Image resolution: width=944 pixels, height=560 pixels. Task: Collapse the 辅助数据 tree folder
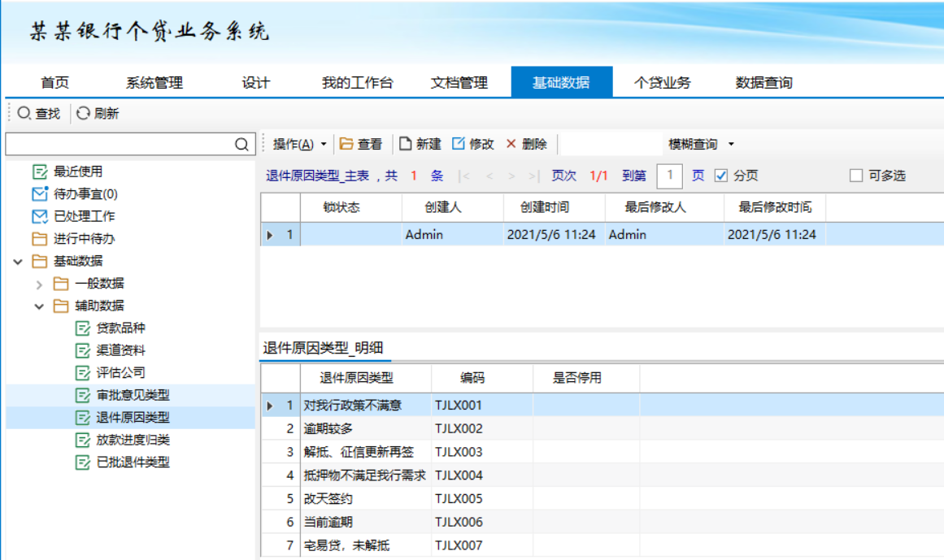39,306
